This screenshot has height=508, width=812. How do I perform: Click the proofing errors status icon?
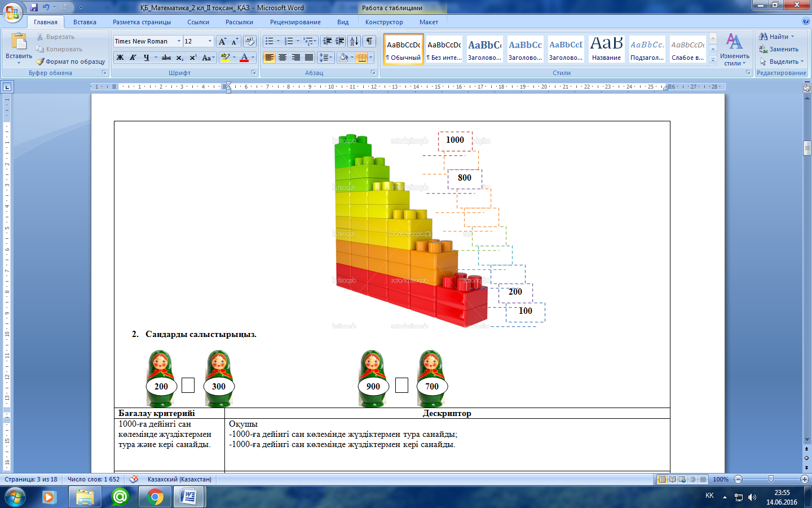coord(134,479)
